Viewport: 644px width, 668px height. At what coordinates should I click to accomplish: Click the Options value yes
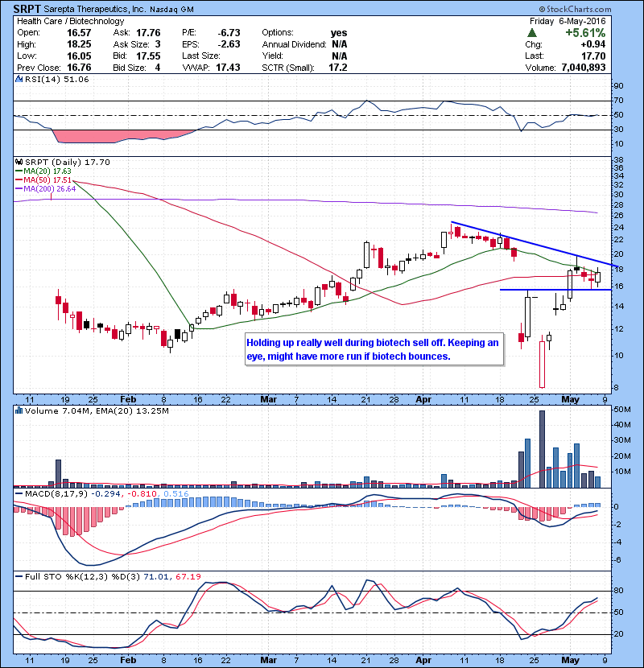(339, 33)
